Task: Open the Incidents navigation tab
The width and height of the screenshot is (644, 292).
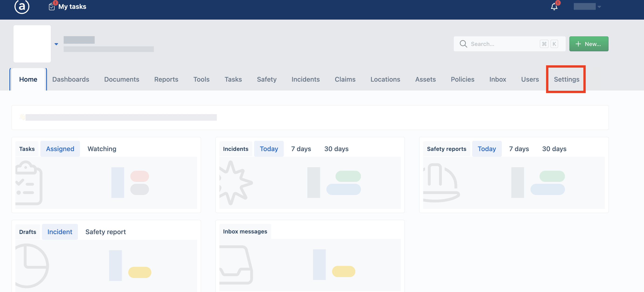Action: coord(305,79)
